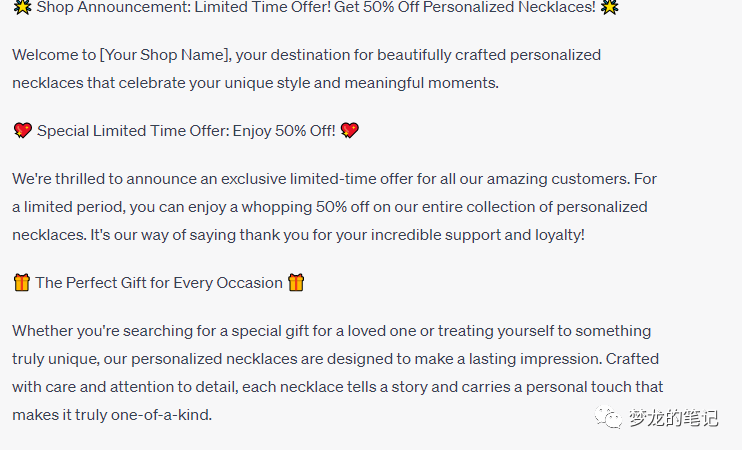The height and width of the screenshot is (450, 742).
Task: Click the "梦龙的笔记" watermark text
Action: (673, 418)
